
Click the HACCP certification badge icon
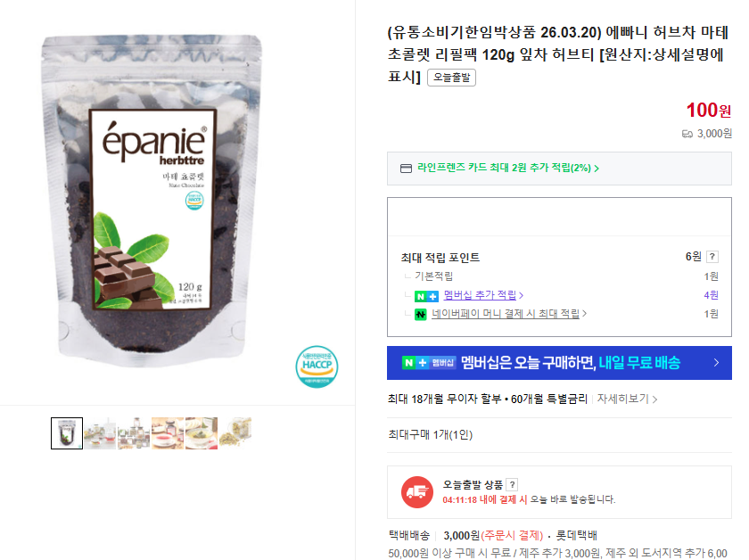click(317, 366)
